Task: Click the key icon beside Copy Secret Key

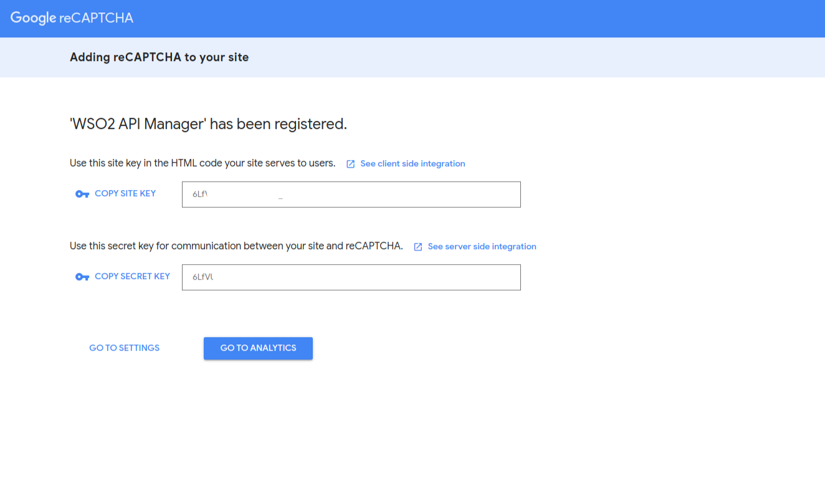Action: click(82, 277)
